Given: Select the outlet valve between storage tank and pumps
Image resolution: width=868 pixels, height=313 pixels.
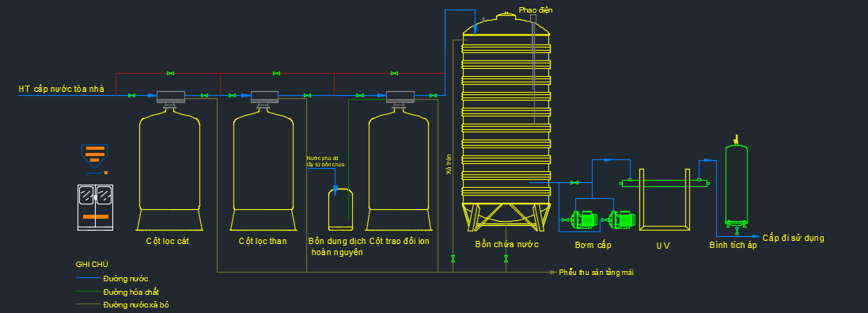Looking at the screenshot, I should tap(574, 182).
